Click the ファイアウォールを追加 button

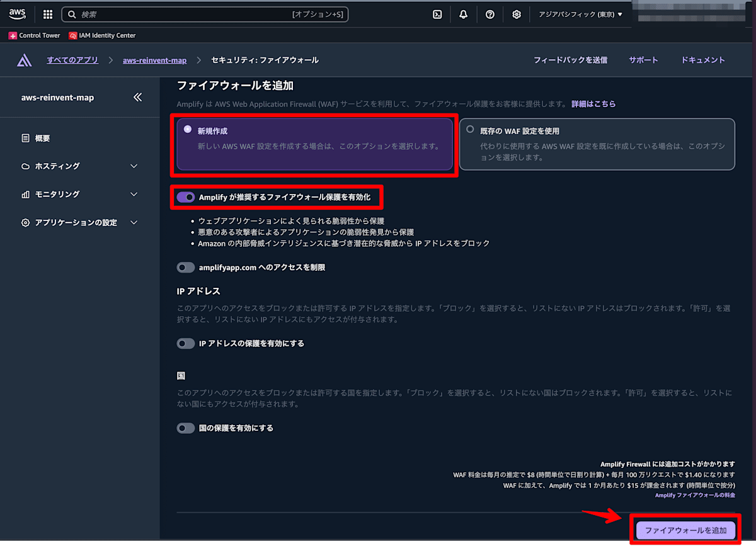tap(685, 530)
